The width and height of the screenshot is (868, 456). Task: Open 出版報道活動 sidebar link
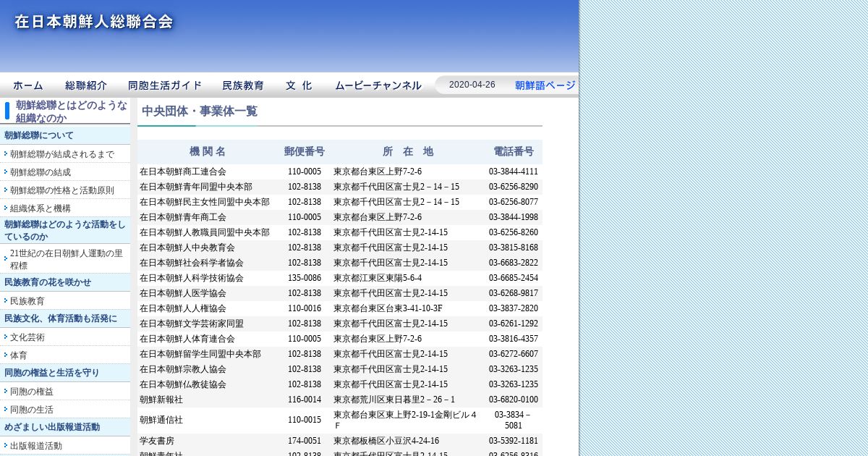[36, 446]
